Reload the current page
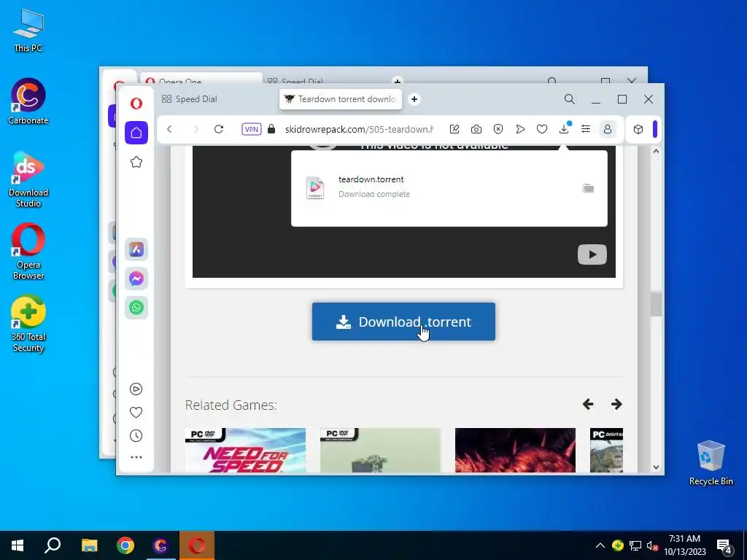747x560 pixels. click(x=219, y=129)
